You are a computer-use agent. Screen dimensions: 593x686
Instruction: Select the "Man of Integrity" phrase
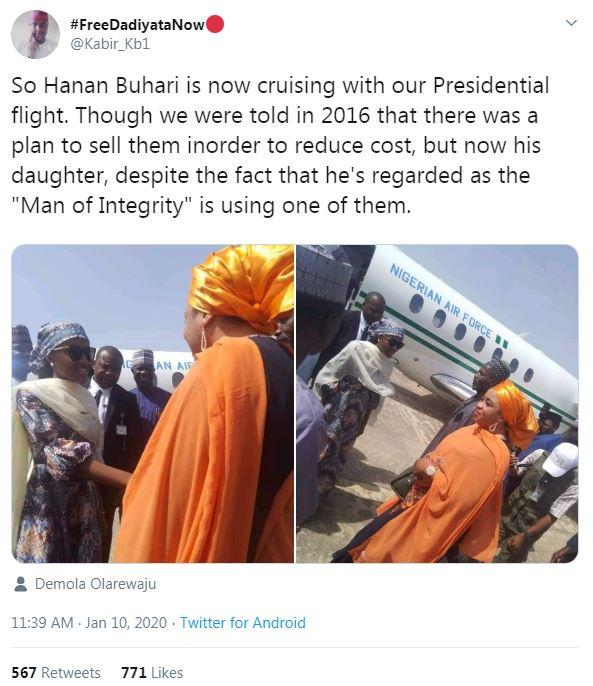click(102, 206)
